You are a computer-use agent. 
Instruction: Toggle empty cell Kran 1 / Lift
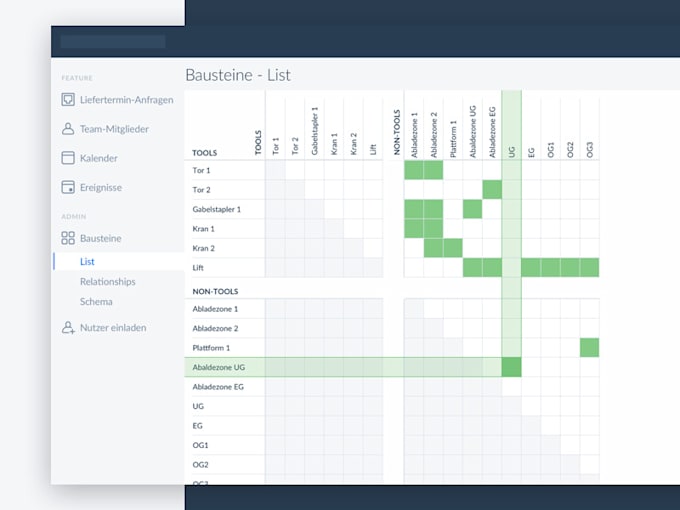click(373, 229)
